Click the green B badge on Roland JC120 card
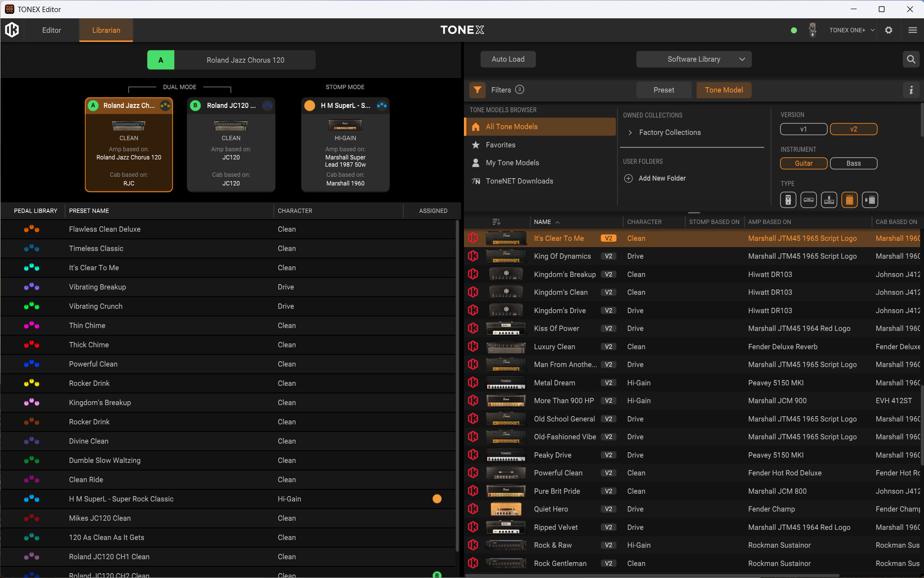The image size is (924, 578). tap(195, 105)
